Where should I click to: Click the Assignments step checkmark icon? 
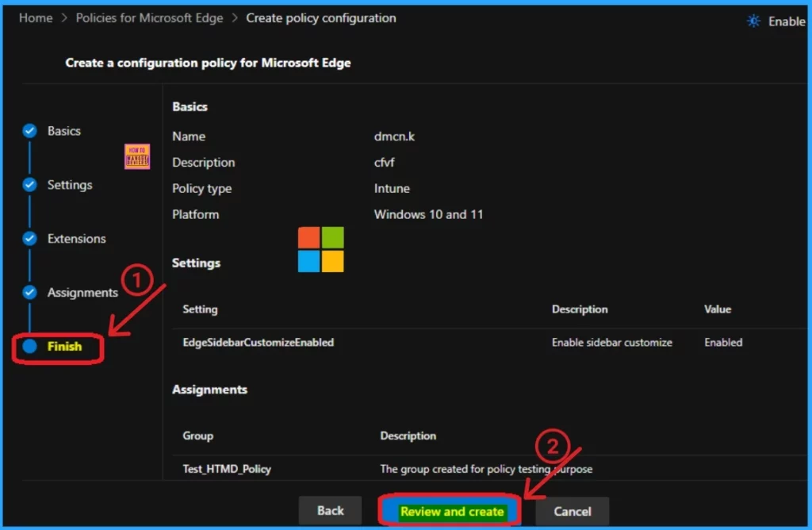coord(29,292)
